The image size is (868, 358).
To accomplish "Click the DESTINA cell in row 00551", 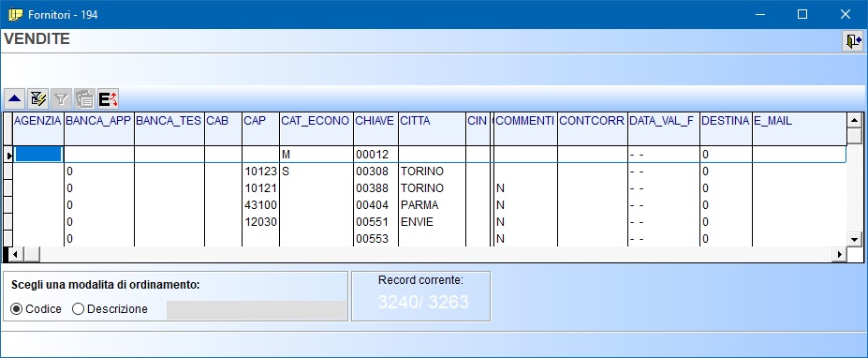I will pos(726,222).
